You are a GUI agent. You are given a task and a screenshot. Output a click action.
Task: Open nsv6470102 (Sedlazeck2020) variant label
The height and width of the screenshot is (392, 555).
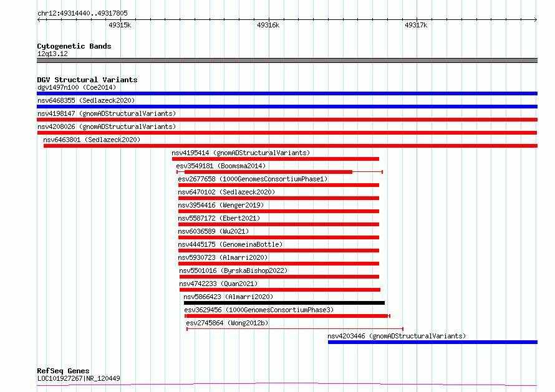pos(226,192)
